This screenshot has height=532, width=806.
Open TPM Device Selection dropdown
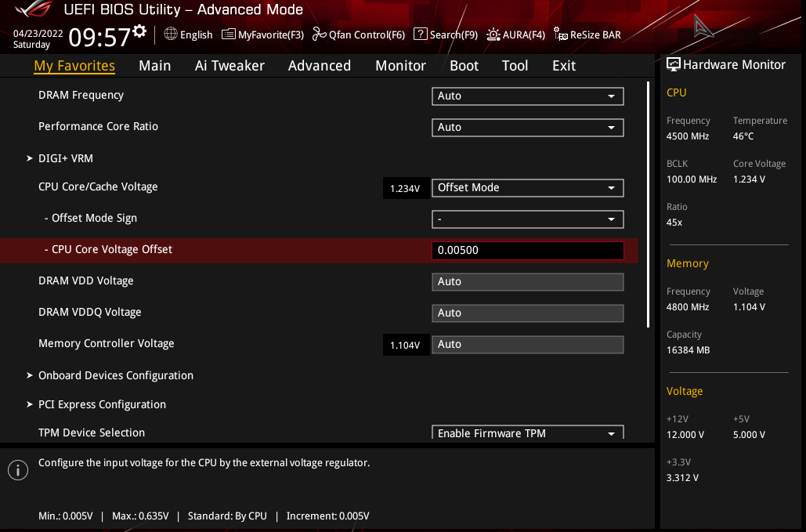click(x=527, y=432)
